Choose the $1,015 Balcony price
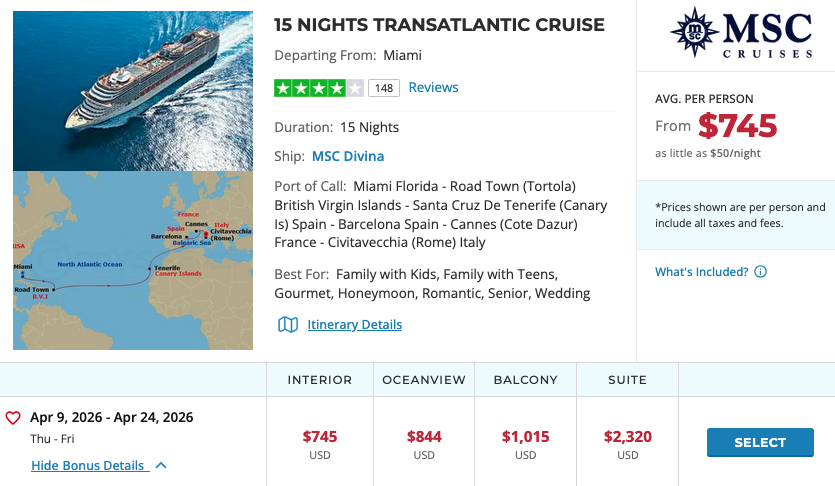The image size is (835, 486). click(x=526, y=437)
